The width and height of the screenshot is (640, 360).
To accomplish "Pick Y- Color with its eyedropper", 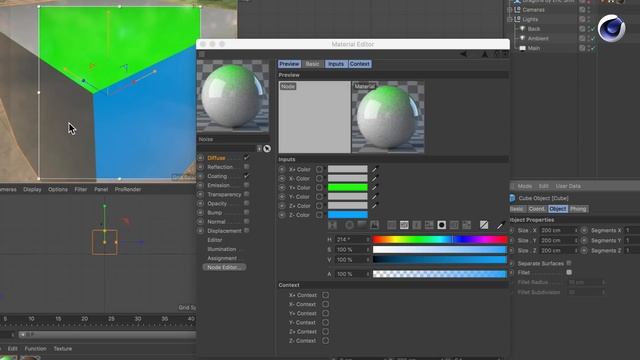I will coord(375,196).
